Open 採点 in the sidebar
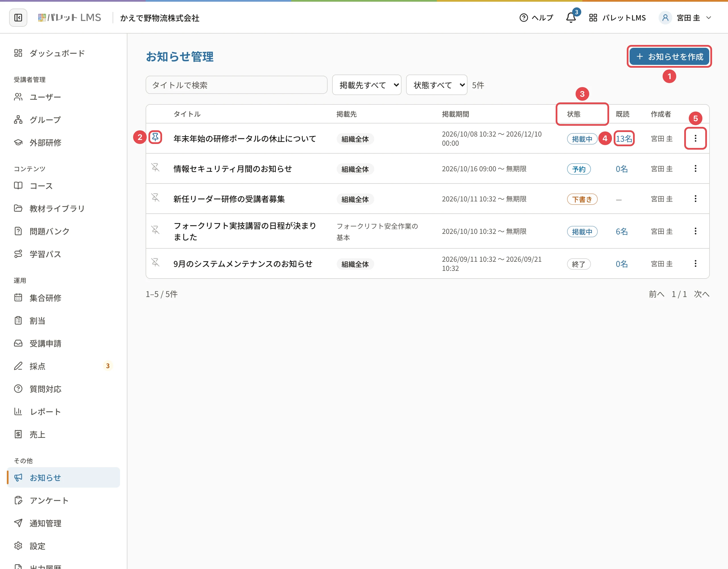This screenshot has height=569, width=728. coord(63,366)
